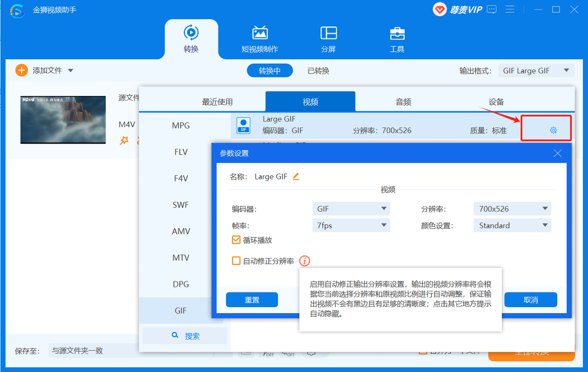Image resolution: width=588 pixels, height=372 pixels.
Task: Uncheck the 循环播放 checkbox
Action: point(236,240)
